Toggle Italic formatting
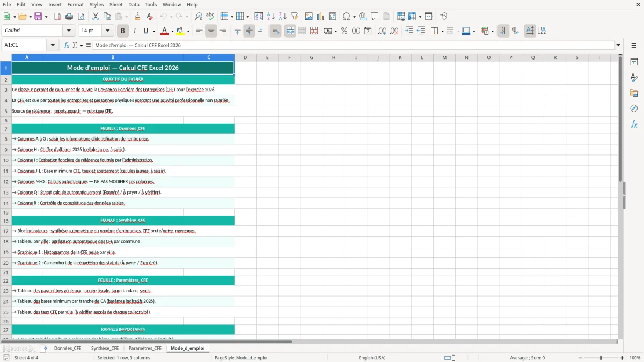644x362 pixels. click(x=135, y=31)
